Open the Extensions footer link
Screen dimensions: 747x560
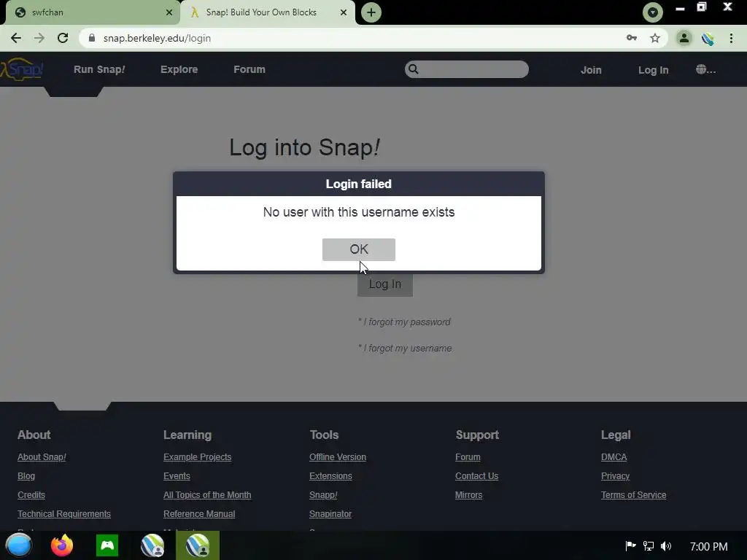click(330, 476)
